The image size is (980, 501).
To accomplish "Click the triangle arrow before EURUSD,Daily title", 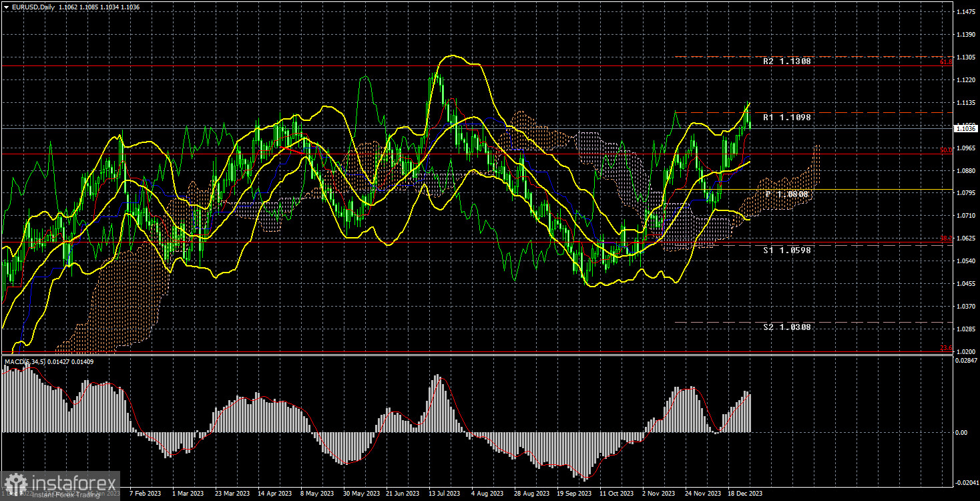I will pyautogui.click(x=6, y=6).
